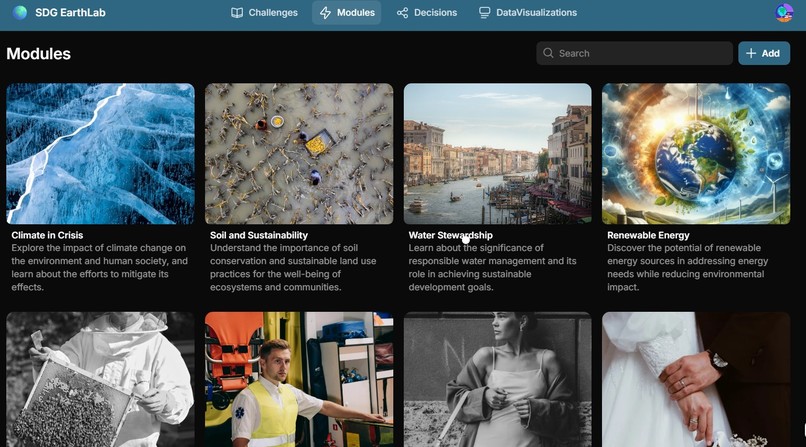Open the Climate in Crisis ice thumbnail
The height and width of the screenshot is (447, 806).
(100, 154)
